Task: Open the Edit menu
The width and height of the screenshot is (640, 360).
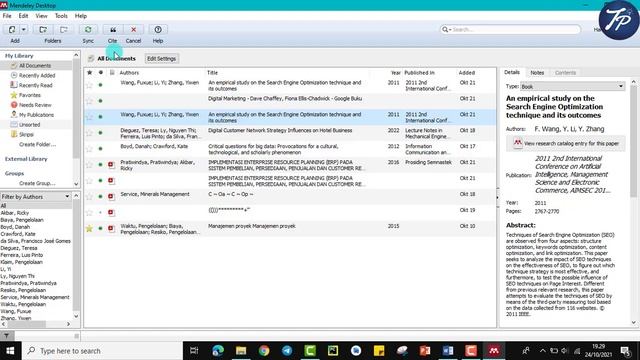Action: click(23, 16)
